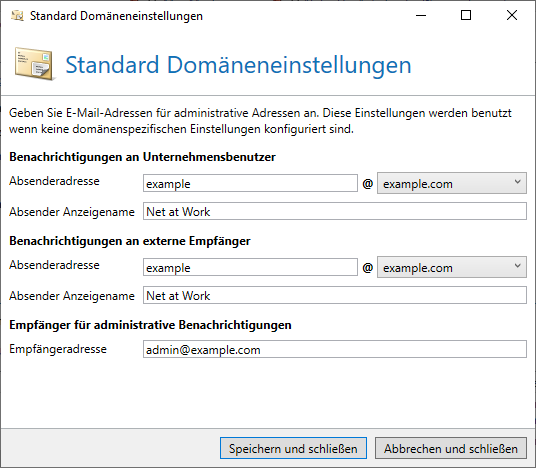Focus Absenderadresse field under Unternehmensbenutzer

click(250, 183)
